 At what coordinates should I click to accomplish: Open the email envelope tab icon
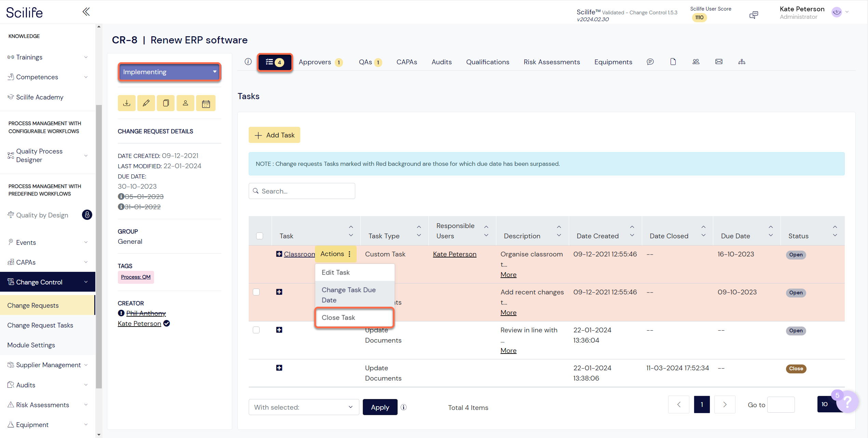[x=719, y=62]
